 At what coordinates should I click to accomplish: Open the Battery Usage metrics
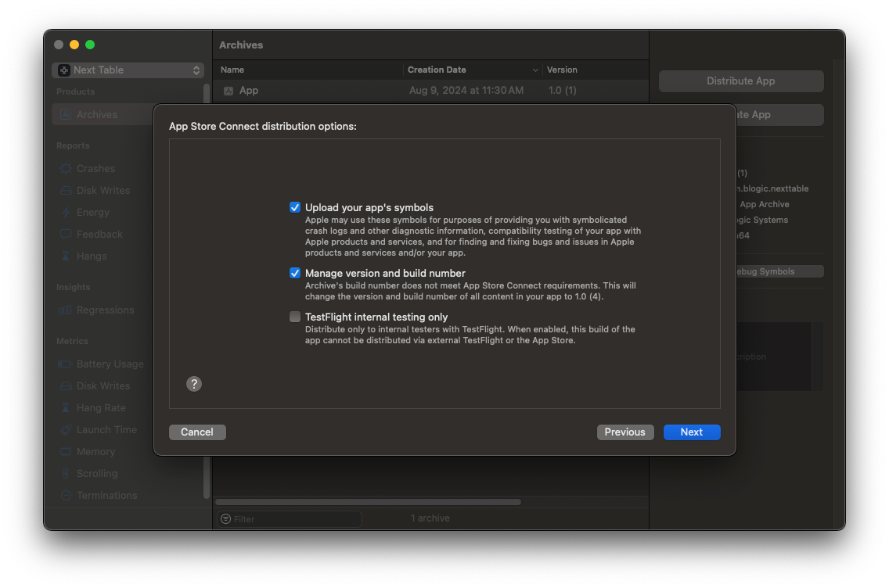coord(110,364)
